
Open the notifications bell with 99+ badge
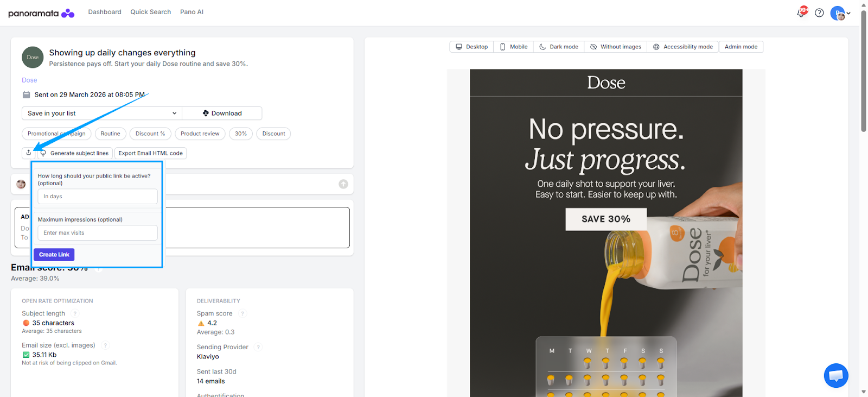click(802, 12)
